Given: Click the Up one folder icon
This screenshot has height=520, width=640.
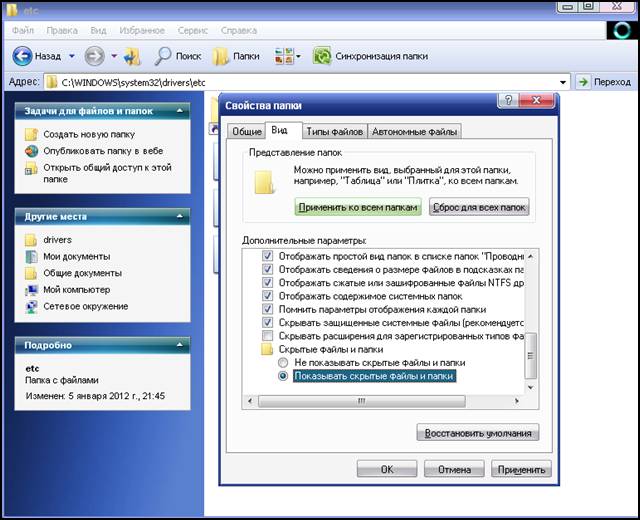Looking at the screenshot, I should pyautogui.click(x=133, y=56).
